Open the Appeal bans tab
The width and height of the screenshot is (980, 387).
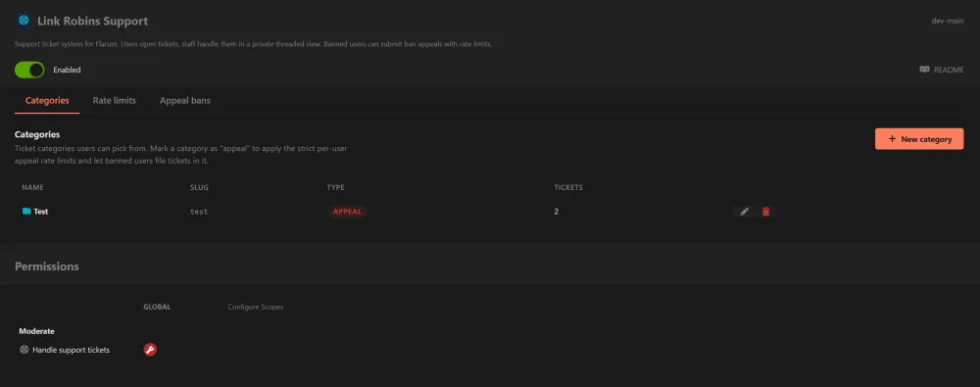click(185, 100)
